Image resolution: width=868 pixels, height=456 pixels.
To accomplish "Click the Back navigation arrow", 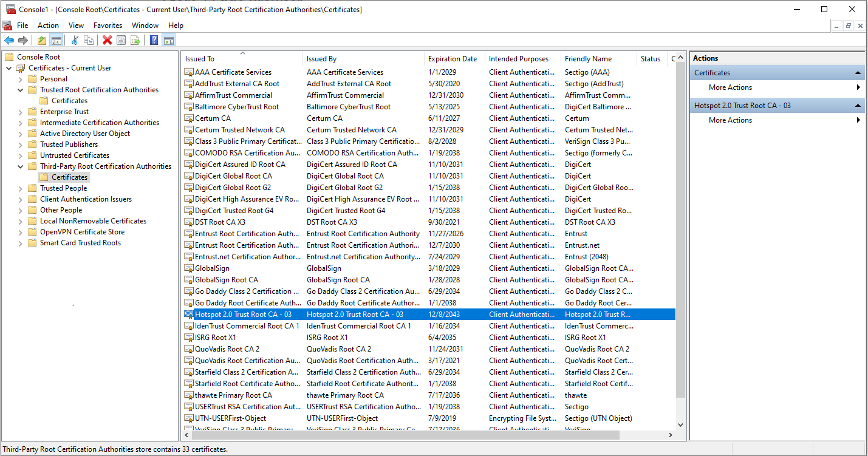I will [x=9, y=39].
